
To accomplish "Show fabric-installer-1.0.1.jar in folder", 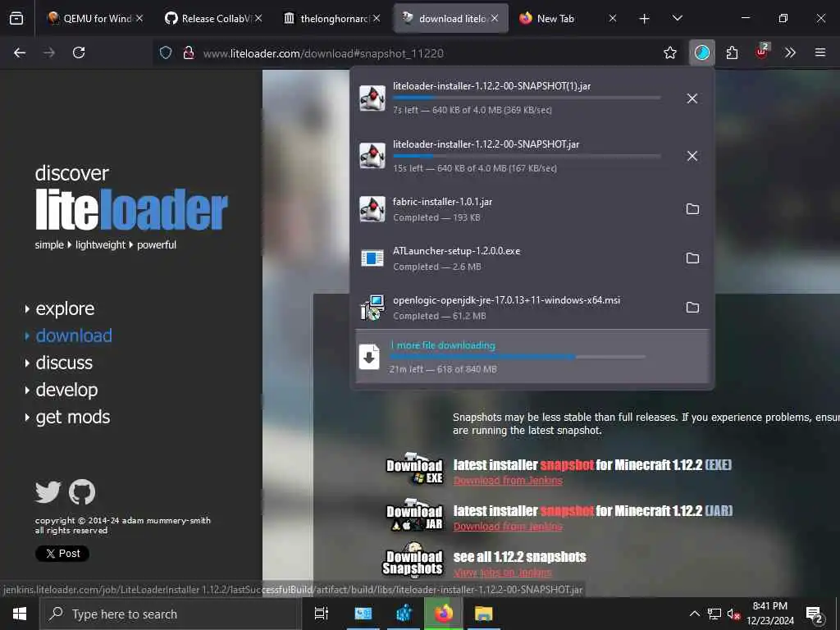I will click(x=692, y=209).
